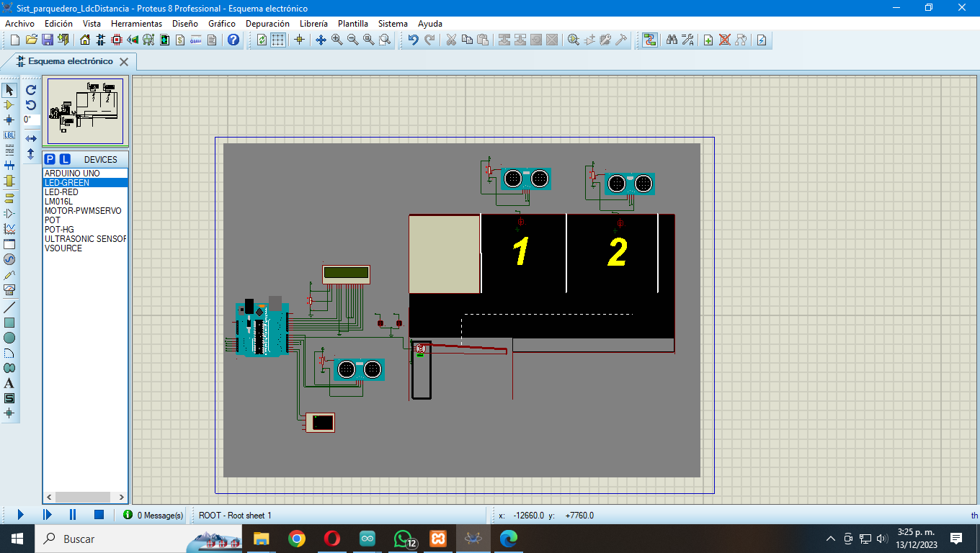Choose the Generator Mode sine wave tool
980x553 pixels.
pos(9,259)
